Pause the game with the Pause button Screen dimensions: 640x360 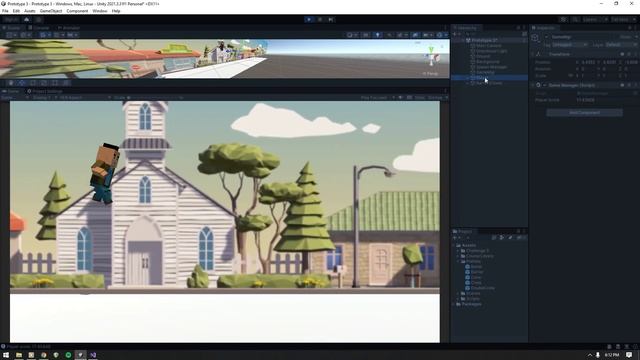click(320, 19)
